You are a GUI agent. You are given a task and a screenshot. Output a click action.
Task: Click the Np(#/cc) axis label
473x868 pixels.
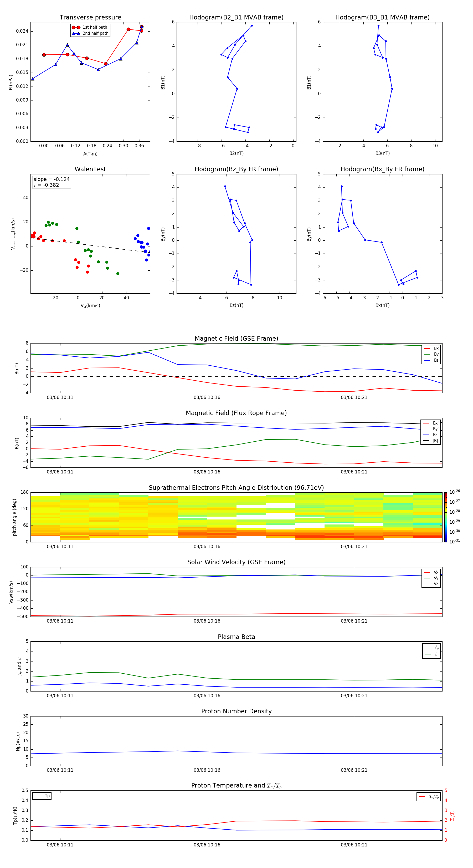tap(18, 741)
